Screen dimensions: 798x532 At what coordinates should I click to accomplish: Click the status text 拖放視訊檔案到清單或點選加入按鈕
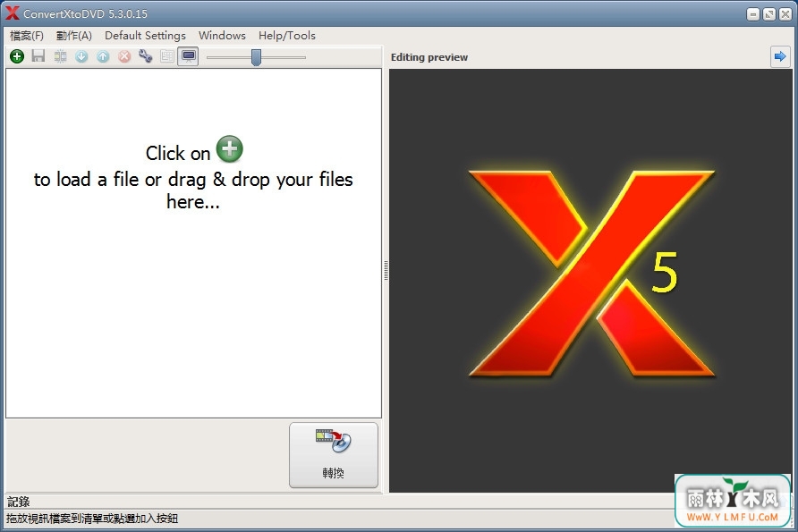tap(92, 519)
